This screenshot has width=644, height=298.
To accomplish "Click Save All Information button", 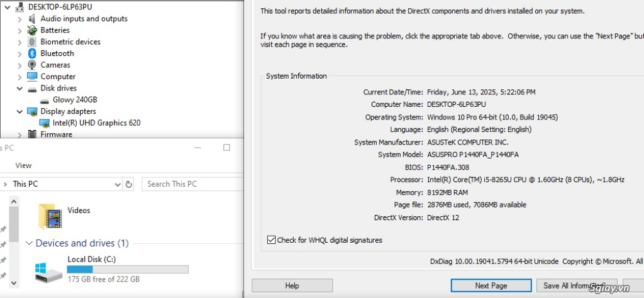I will point(578,285).
